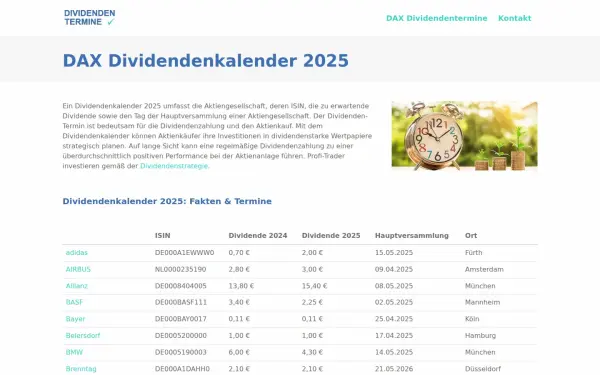Select ISIN DE000BAY0017 in Bayer row
This screenshot has width=600, height=375.
tap(181, 319)
